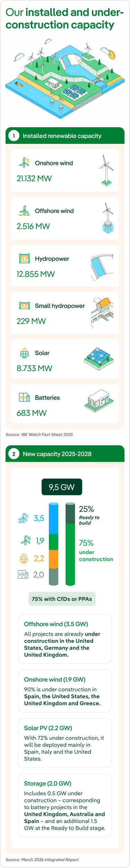Click the '12.855 MW' value
Viewport: 130px width, 868px height.
click(36, 274)
